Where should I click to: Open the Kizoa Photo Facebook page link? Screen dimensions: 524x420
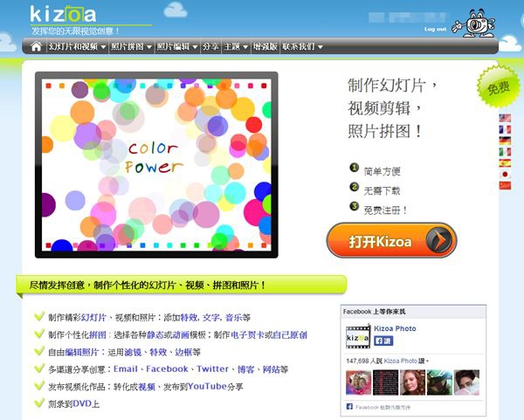(x=395, y=328)
